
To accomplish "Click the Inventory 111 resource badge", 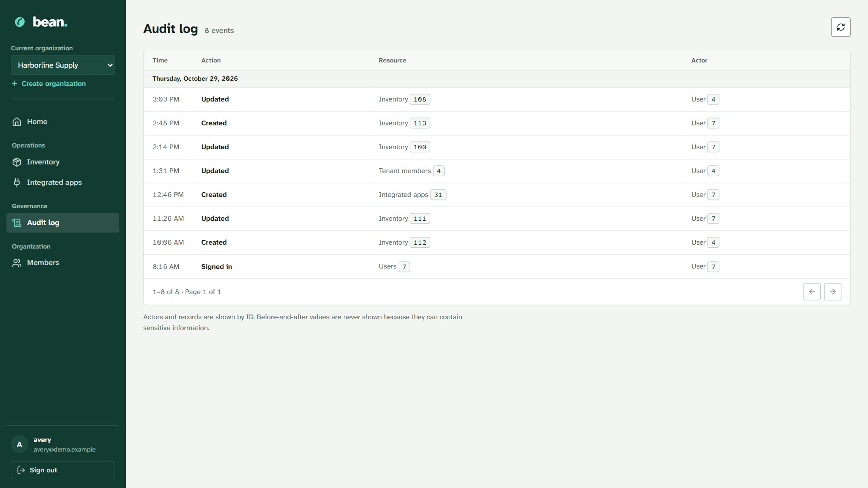I will 420,219.
